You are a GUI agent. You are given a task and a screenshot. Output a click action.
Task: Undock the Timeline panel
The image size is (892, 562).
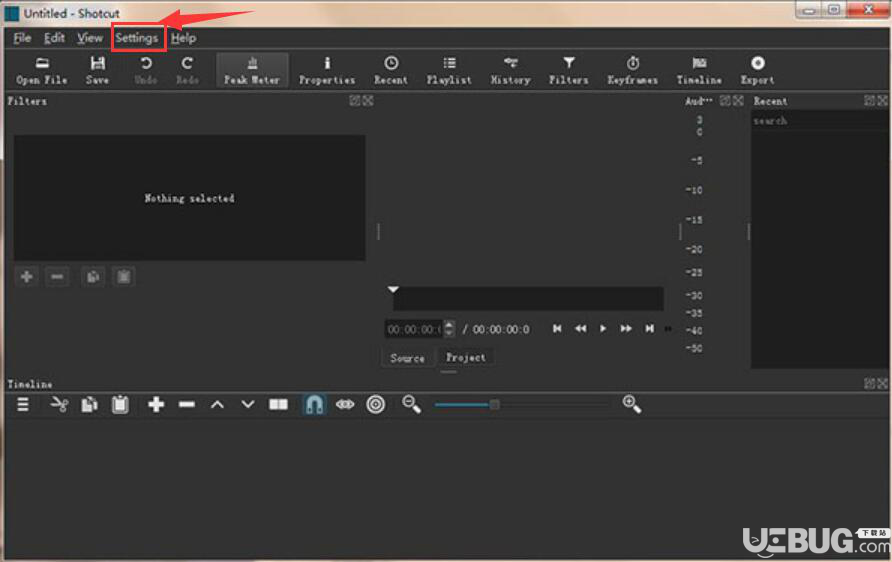point(869,383)
